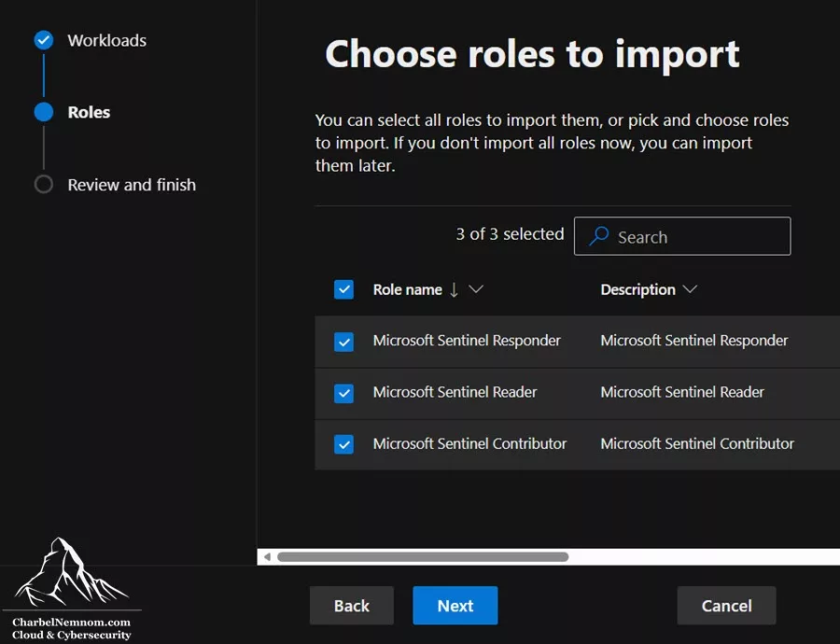Screen dimensions: 840x644
Task: Click the Description column header
Action: pos(637,289)
